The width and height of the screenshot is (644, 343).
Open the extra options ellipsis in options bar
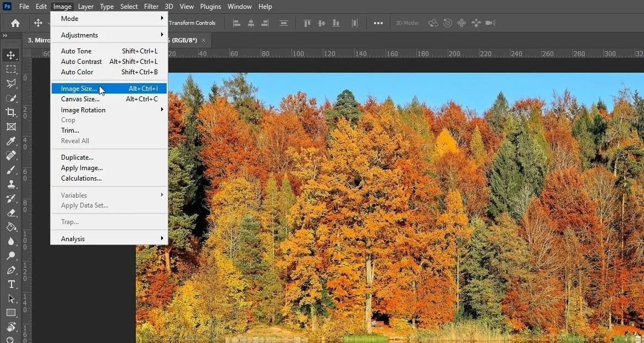378,23
